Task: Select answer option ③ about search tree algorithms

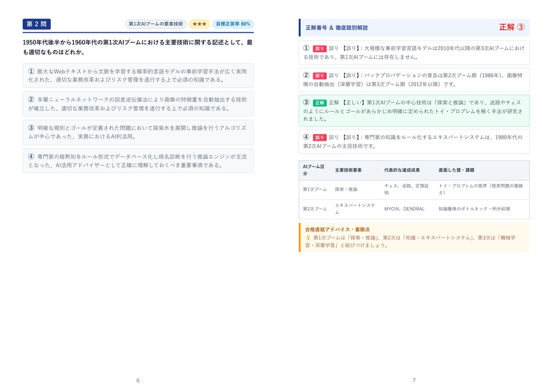Action: [x=138, y=132]
